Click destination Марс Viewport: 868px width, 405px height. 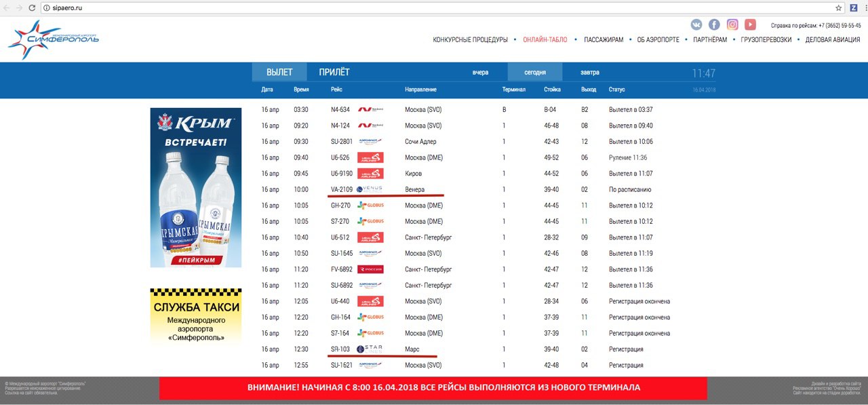point(412,349)
